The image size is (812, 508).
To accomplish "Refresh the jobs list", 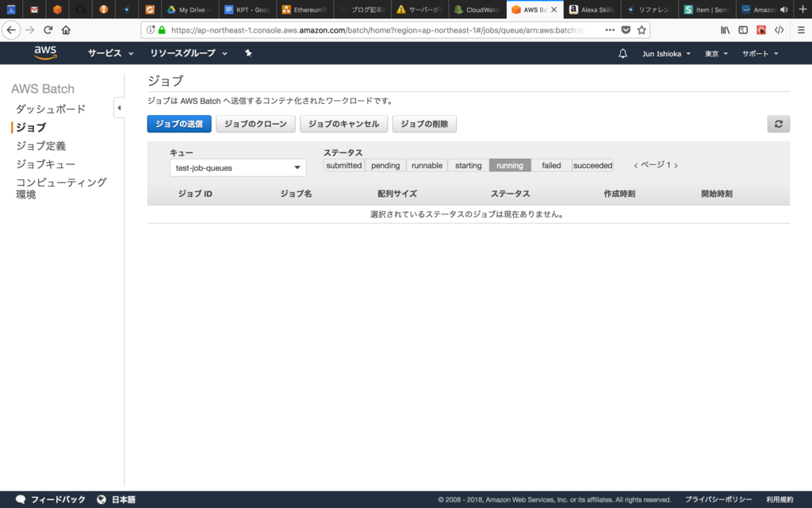I will (779, 124).
